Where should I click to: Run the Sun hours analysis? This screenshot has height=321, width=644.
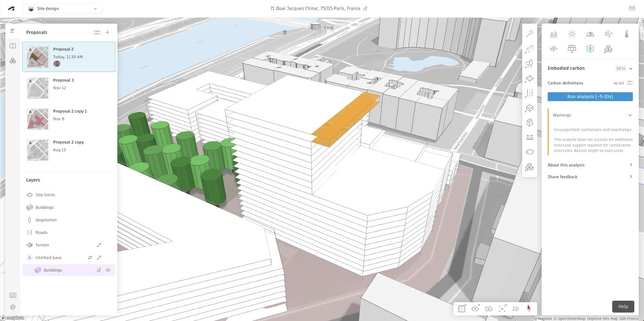[x=572, y=34]
